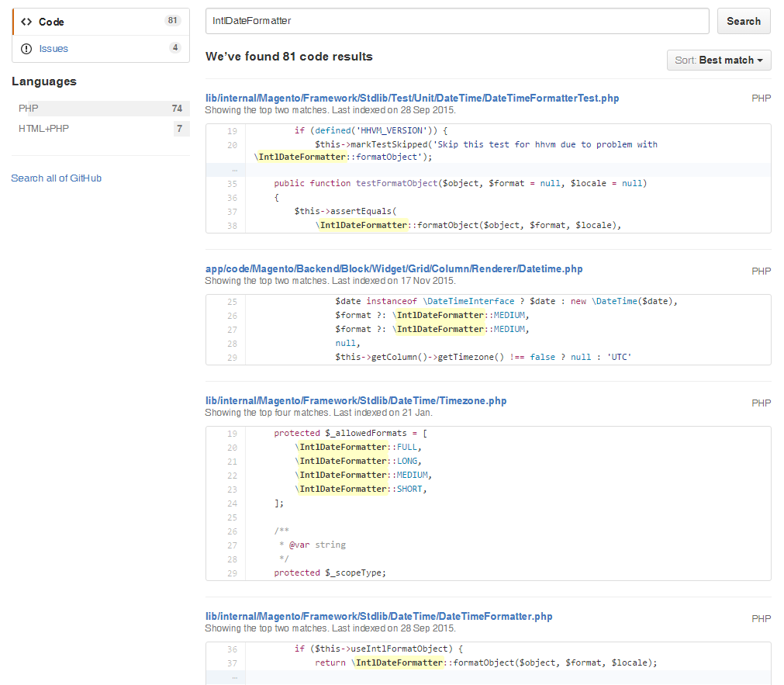Click the Issues exclamation circle icon

[26, 49]
